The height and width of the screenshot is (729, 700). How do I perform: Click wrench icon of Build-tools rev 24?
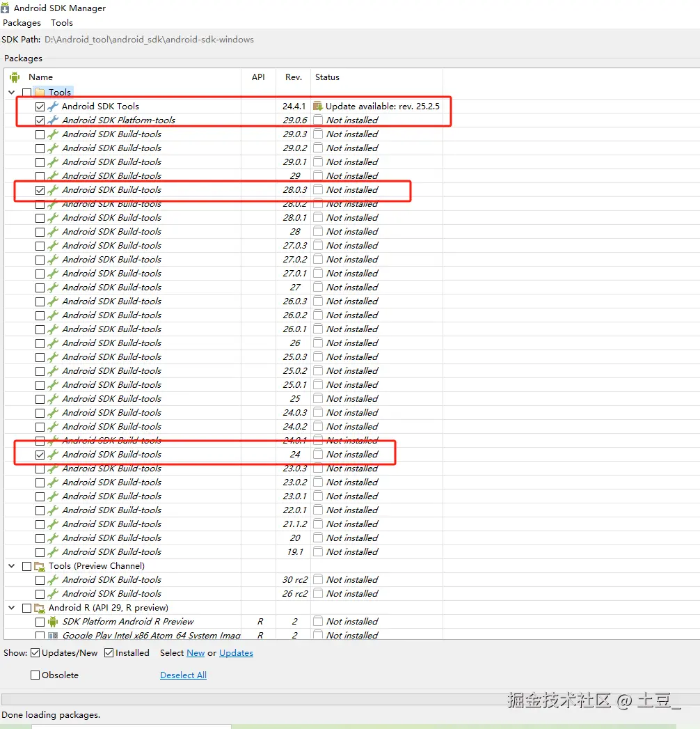point(53,454)
